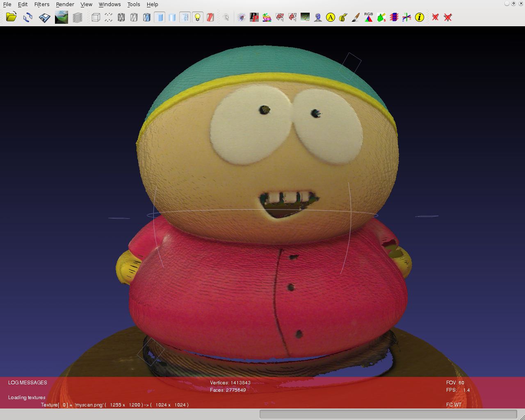Toggle the red double-side lighting button

(210, 17)
